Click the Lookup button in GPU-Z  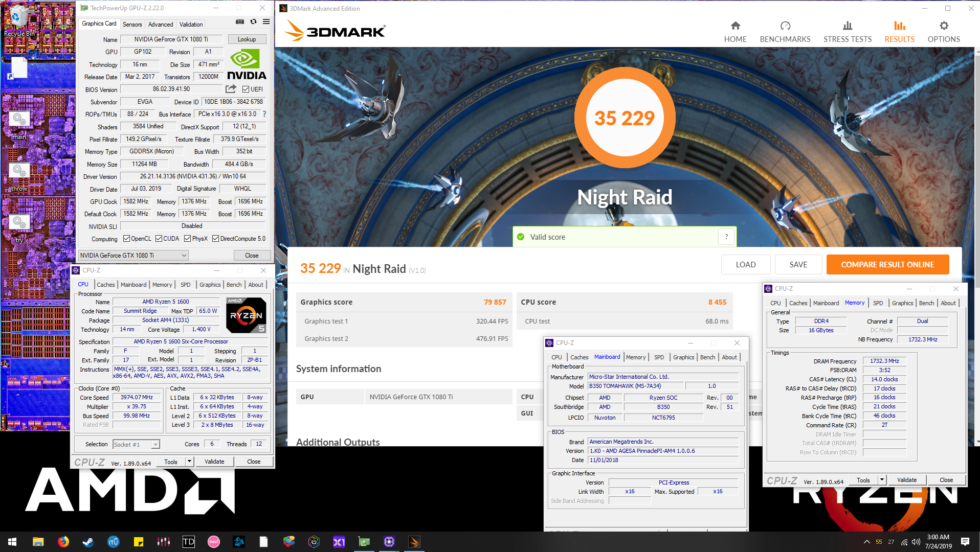[247, 39]
